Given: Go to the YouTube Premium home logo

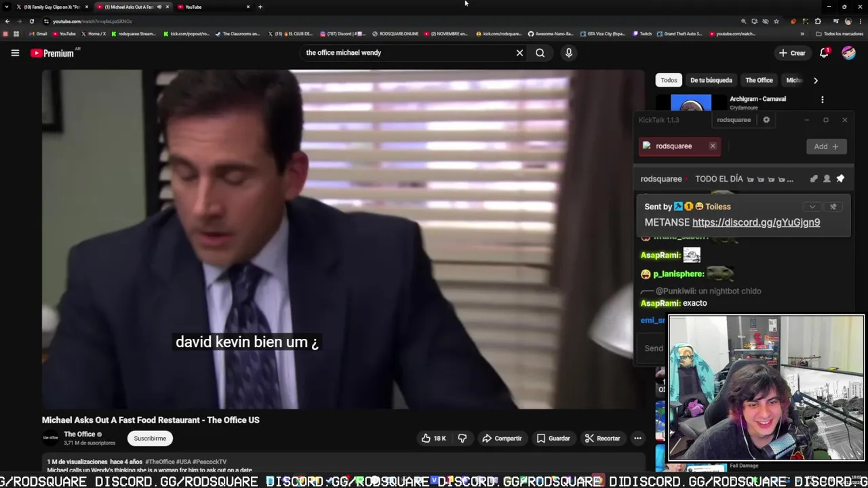Looking at the screenshot, I should tap(54, 53).
